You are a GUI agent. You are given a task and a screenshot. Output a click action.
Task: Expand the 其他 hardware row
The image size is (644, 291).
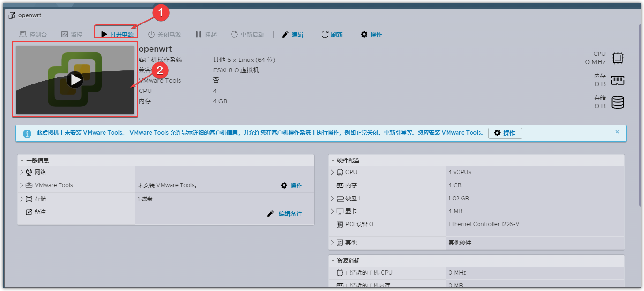click(332, 243)
